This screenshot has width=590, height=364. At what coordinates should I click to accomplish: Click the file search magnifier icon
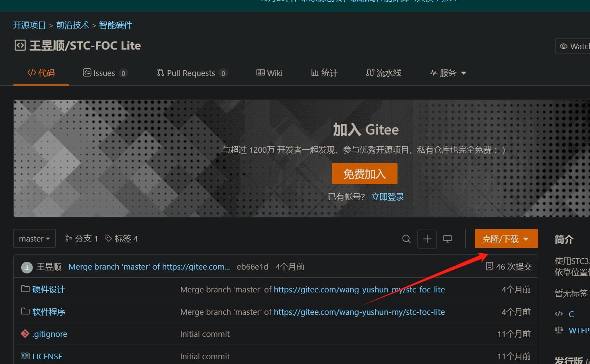pyautogui.click(x=406, y=238)
